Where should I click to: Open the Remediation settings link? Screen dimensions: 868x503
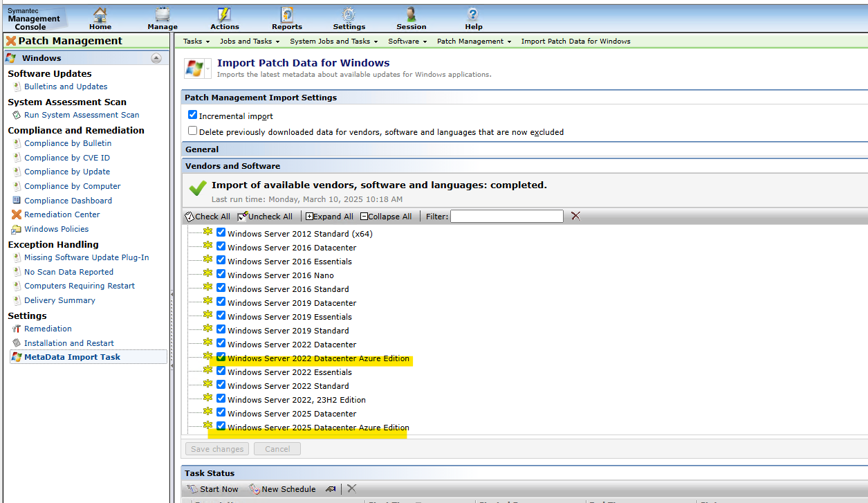pyautogui.click(x=48, y=329)
